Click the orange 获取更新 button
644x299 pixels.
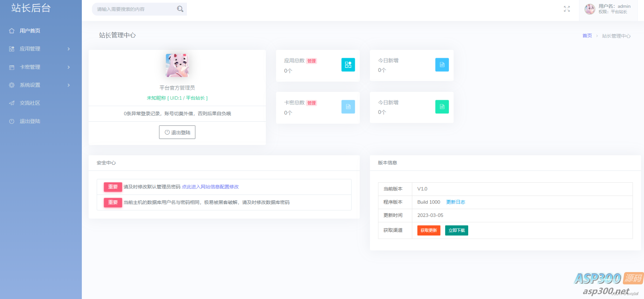[x=429, y=230]
